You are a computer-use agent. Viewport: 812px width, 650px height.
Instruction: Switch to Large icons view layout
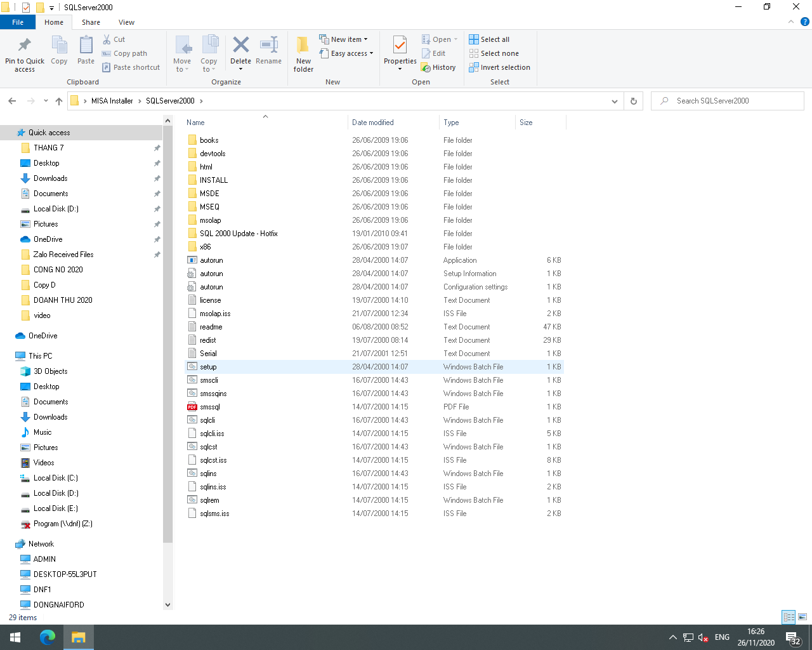(802, 617)
